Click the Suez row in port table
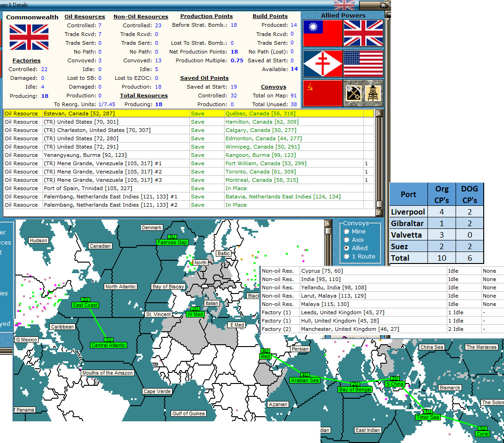Screen dimensions: 504x443 437,247
